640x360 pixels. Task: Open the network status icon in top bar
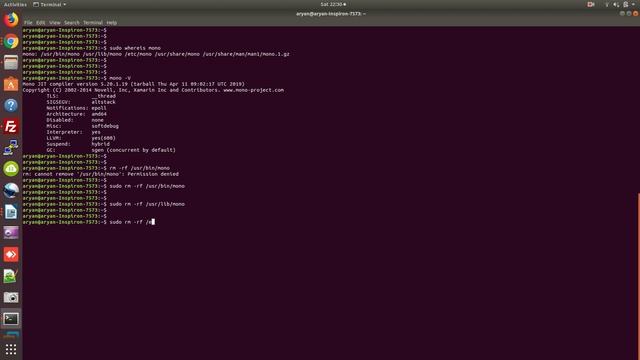[607, 4]
